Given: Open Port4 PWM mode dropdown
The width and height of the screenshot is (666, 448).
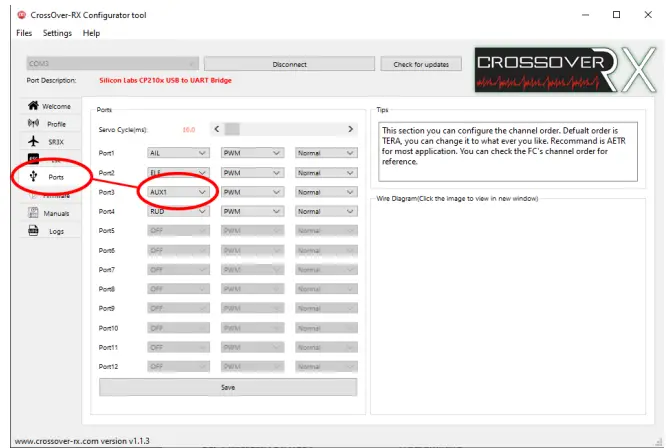Looking at the screenshot, I should [x=252, y=211].
